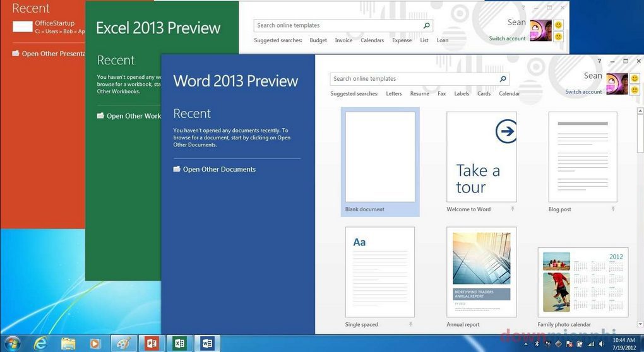Search suggested term Cards in Word
644x352 pixels.
(x=484, y=94)
